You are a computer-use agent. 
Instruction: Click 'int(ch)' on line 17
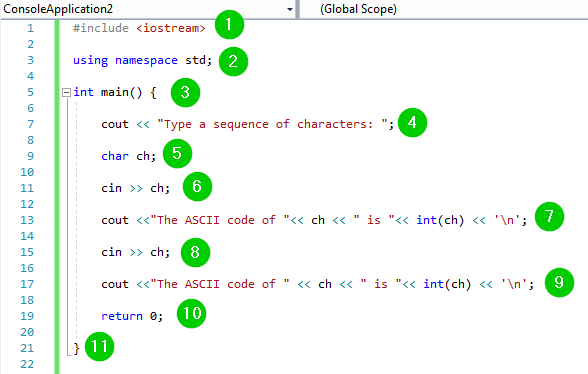tap(447, 284)
